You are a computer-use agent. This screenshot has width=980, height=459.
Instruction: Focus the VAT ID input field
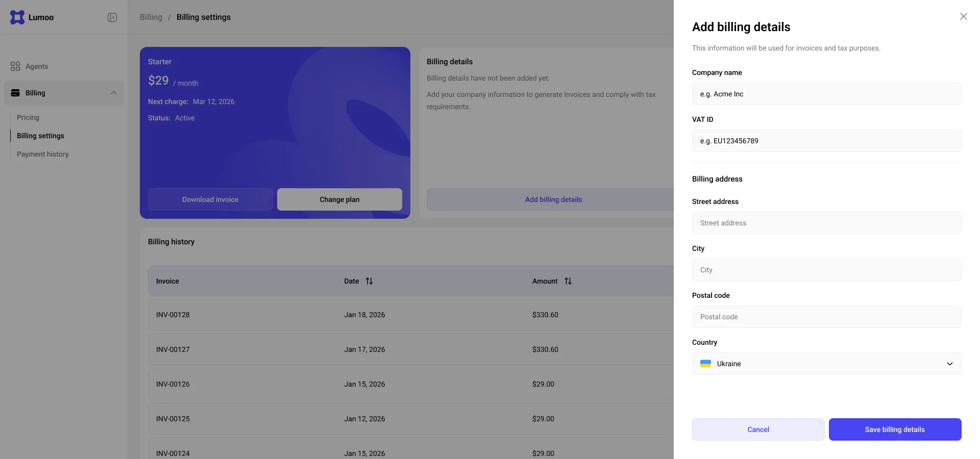[x=827, y=141]
